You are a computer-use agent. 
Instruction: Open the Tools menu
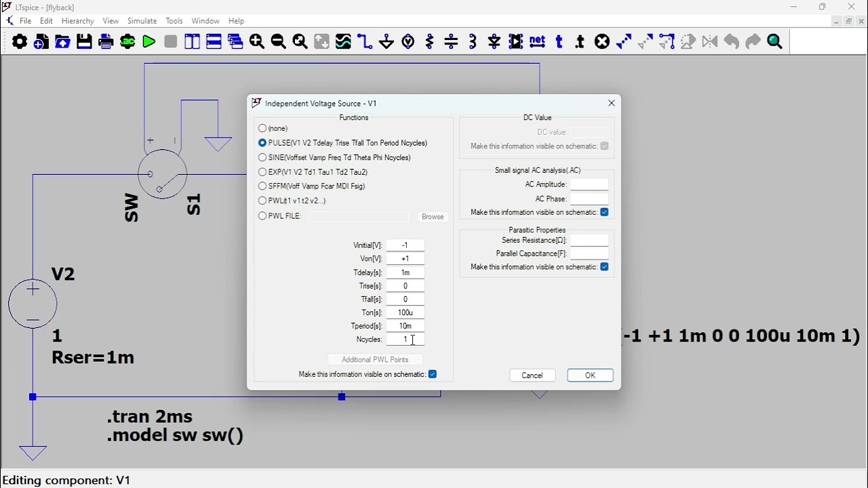[174, 21]
